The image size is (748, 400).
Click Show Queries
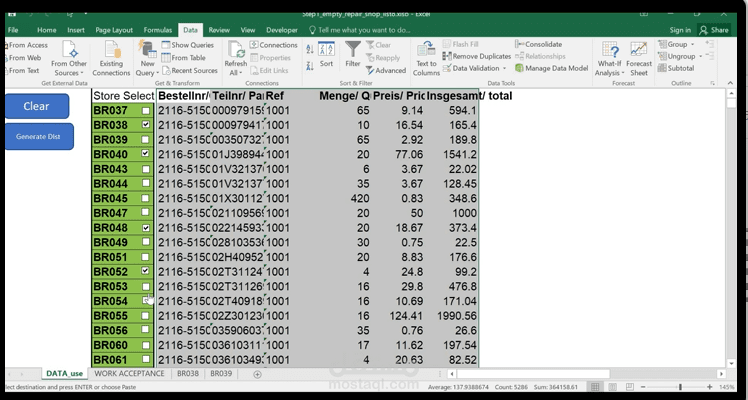click(187, 45)
